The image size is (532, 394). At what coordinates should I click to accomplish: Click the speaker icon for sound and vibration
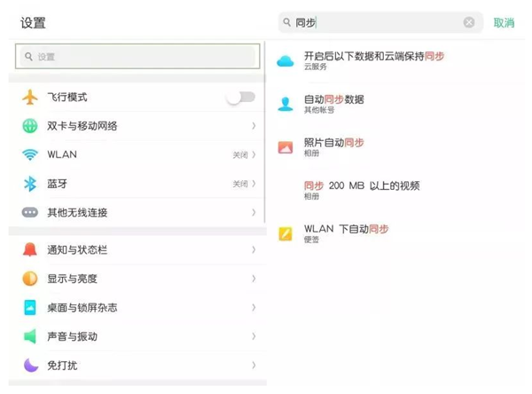click(x=31, y=336)
